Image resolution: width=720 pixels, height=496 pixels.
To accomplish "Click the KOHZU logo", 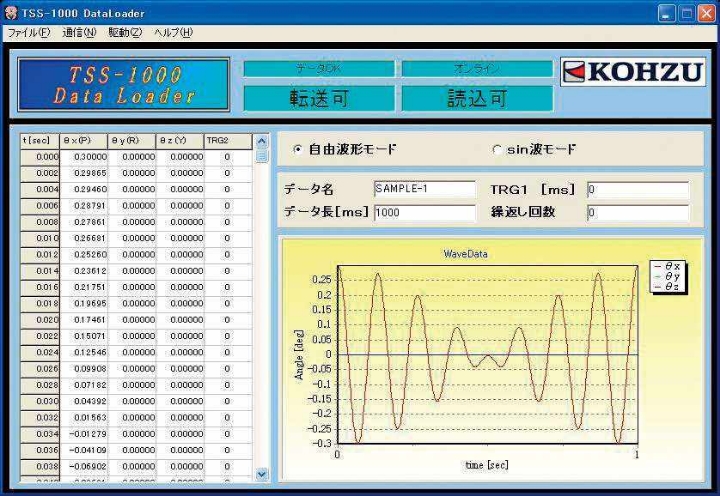I will click(633, 72).
